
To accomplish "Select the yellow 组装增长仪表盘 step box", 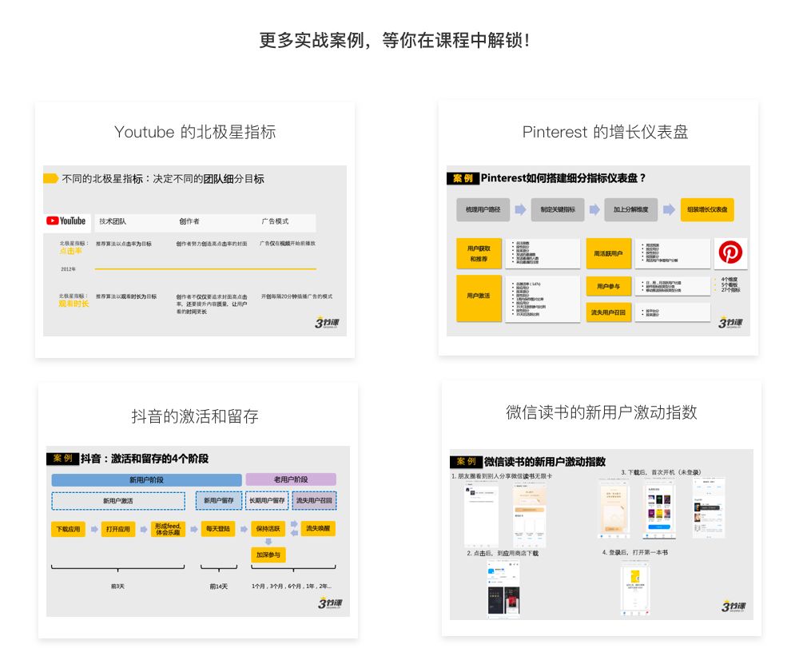I will (x=707, y=209).
